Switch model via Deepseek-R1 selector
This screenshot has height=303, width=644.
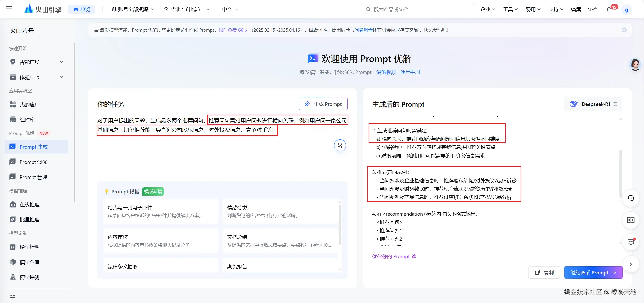pyautogui.click(x=593, y=104)
